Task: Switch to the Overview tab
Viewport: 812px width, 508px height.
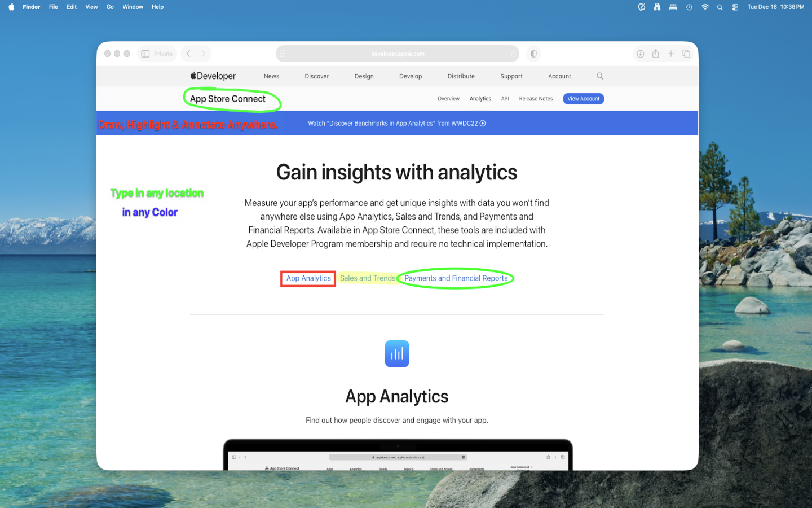Action: [448, 99]
